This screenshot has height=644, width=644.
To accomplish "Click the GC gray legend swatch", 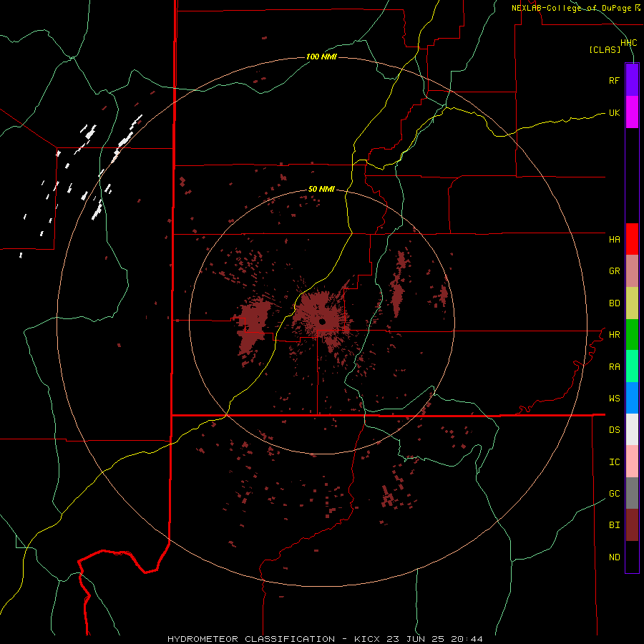I will tap(632, 493).
